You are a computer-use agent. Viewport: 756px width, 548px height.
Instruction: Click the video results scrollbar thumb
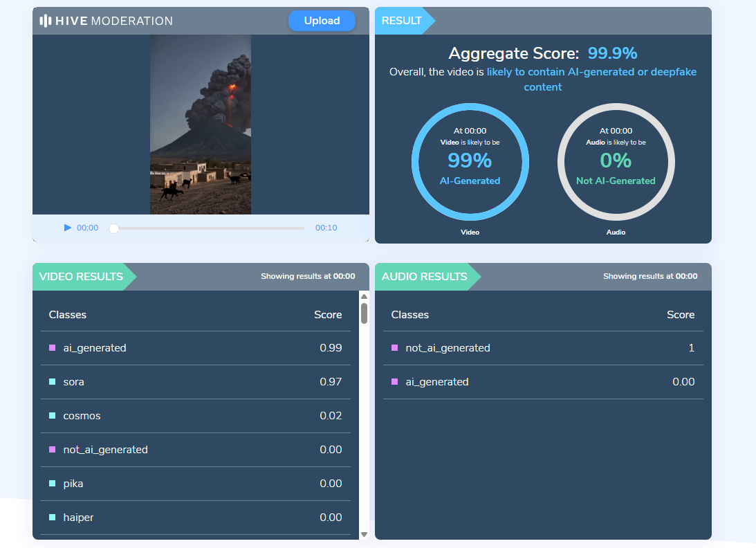click(364, 313)
